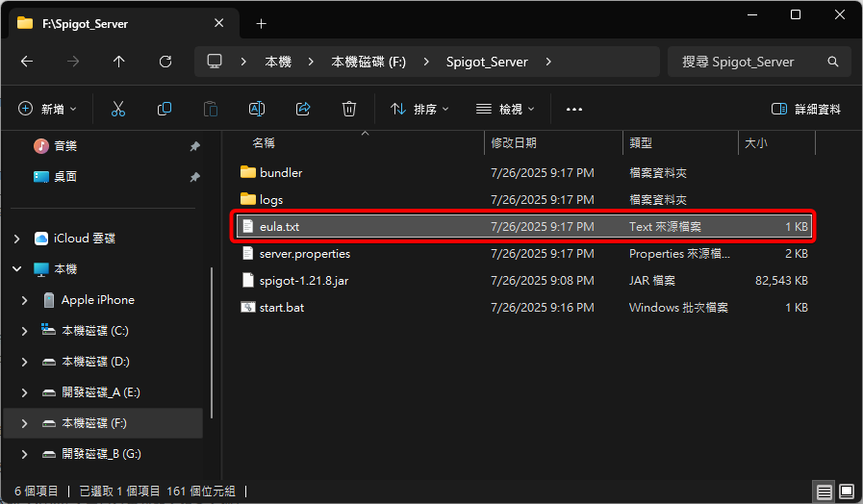Click the 搜尋 Spigot_Server search box
Screen dimensions: 863x504
pos(750,62)
